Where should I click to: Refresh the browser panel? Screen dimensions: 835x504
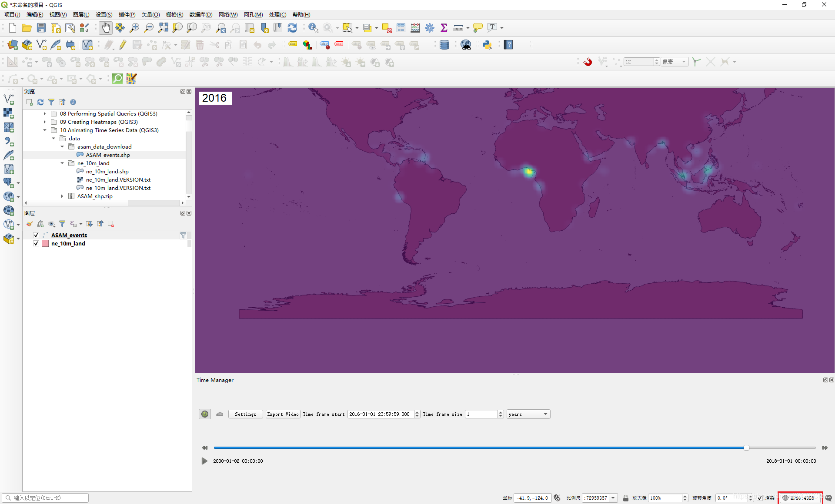point(40,102)
